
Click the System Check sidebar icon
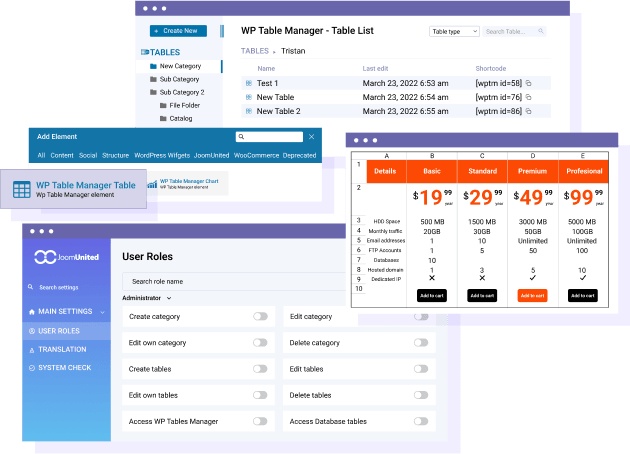click(32, 368)
